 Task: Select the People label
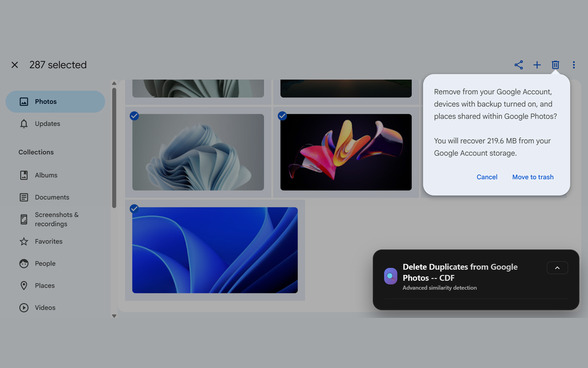click(45, 264)
